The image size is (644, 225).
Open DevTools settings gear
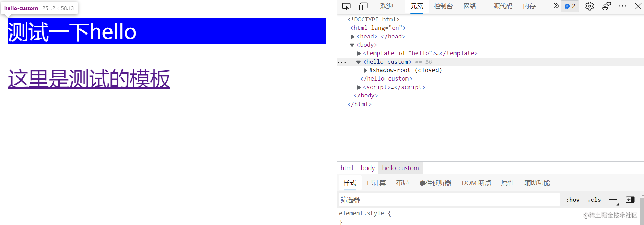tap(590, 6)
